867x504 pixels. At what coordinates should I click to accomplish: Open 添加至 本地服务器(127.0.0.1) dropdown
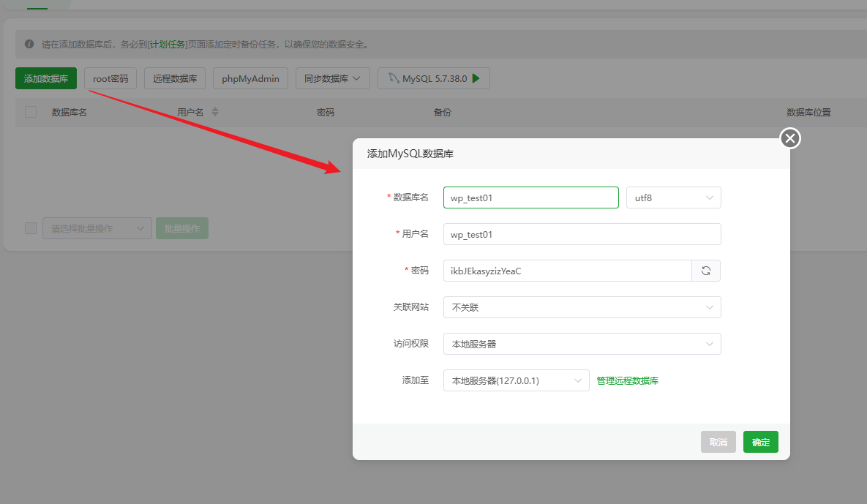click(x=517, y=380)
